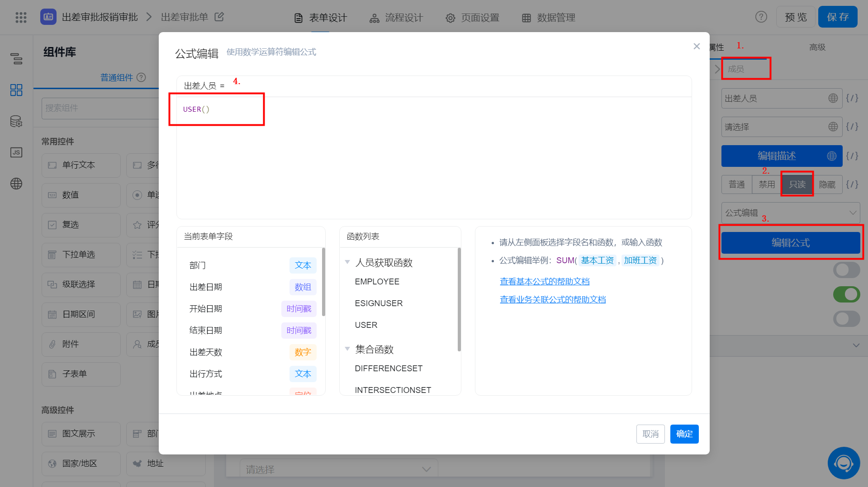This screenshot has width=868, height=487.
Task: Click variable binding braces beside status buttons
Action: (x=852, y=184)
